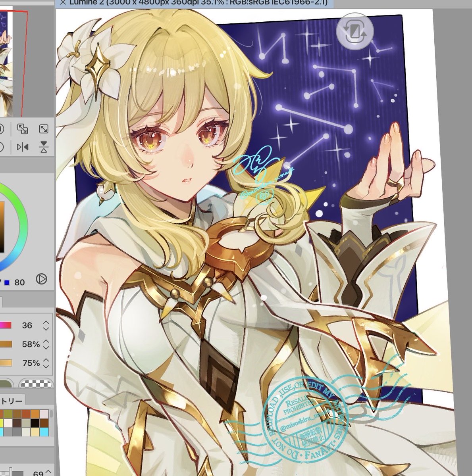This screenshot has width=472, height=476.
Task: Click the single frame fit to screen icon
Action: click(44, 129)
